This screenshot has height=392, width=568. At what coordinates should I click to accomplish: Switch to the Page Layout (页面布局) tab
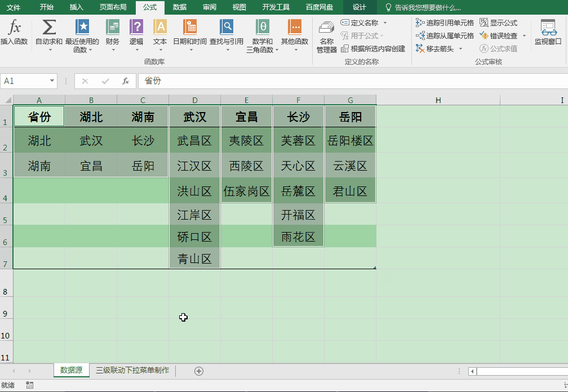coord(113,7)
